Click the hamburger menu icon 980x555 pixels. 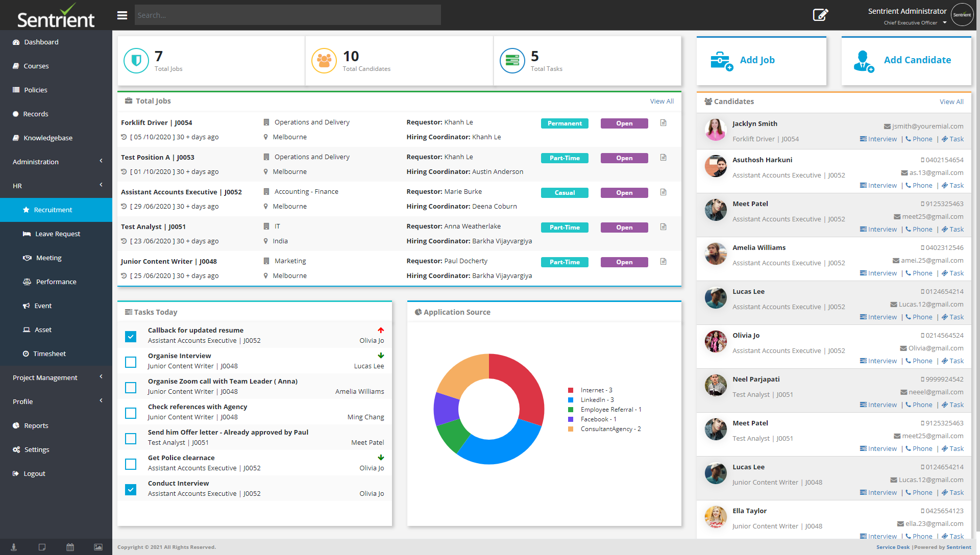click(x=122, y=15)
